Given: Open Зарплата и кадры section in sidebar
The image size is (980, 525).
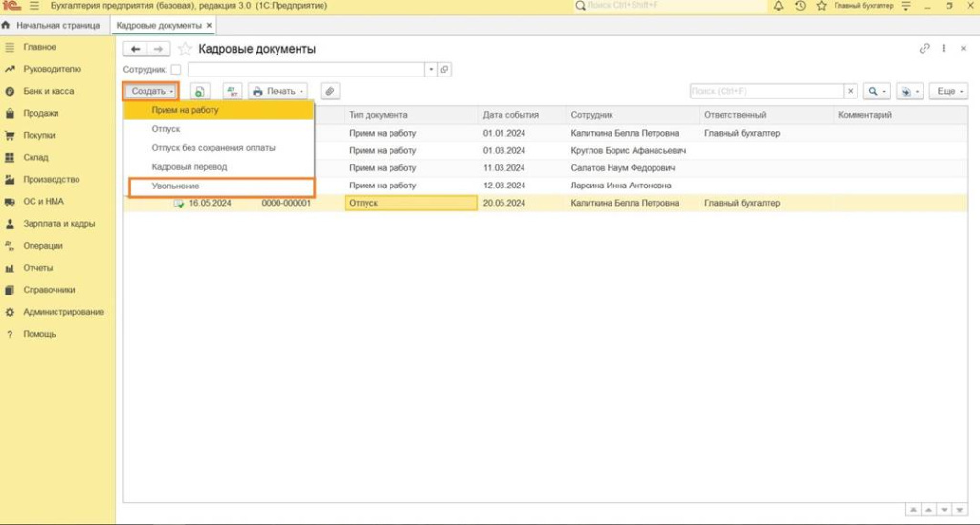Looking at the screenshot, I should 58,224.
